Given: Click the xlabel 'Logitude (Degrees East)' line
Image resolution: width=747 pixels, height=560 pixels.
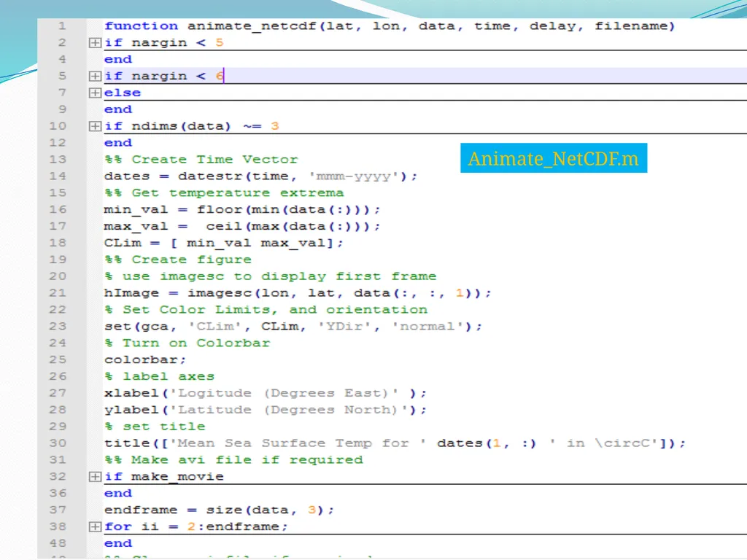Looking at the screenshot, I should pyautogui.click(x=266, y=393).
